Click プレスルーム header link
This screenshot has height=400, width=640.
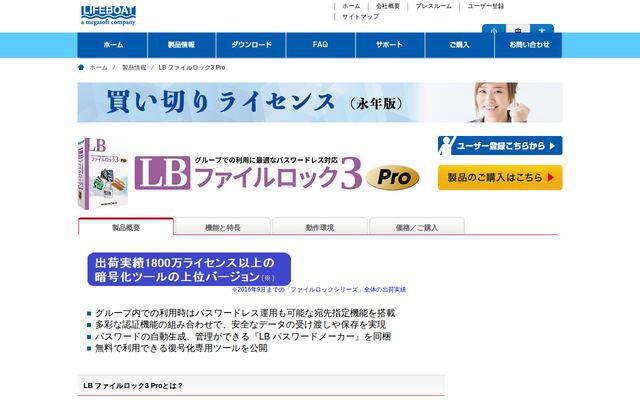[433, 6]
